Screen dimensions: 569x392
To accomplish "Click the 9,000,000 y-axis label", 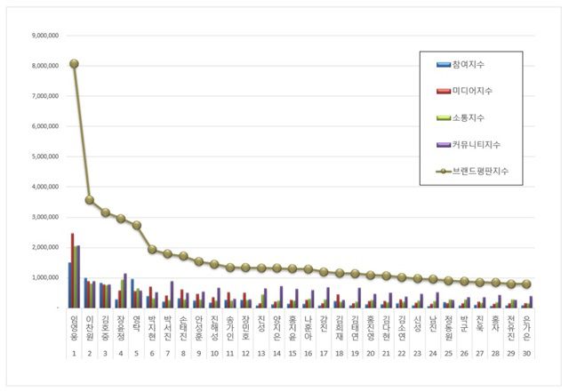I will [x=44, y=36].
